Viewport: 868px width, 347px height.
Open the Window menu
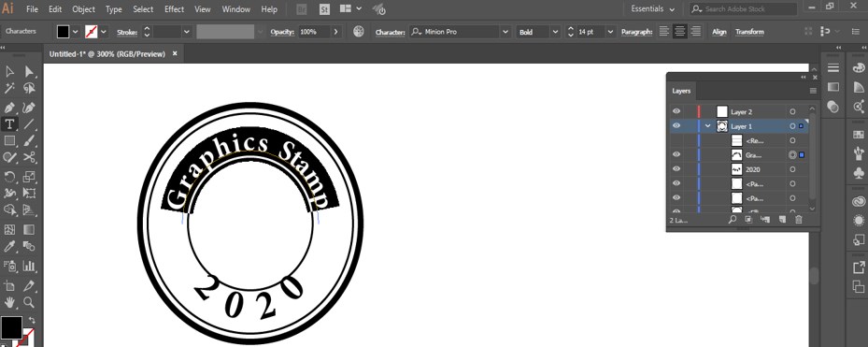click(235, 9)
